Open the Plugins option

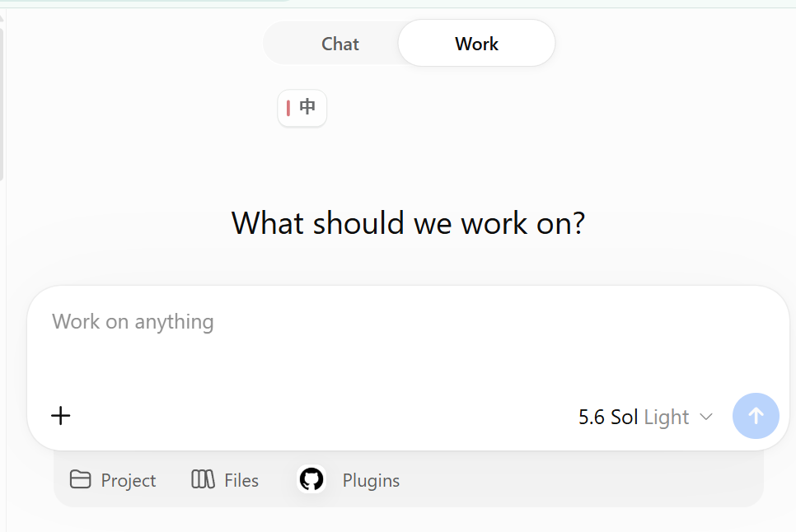pos(371,480)
